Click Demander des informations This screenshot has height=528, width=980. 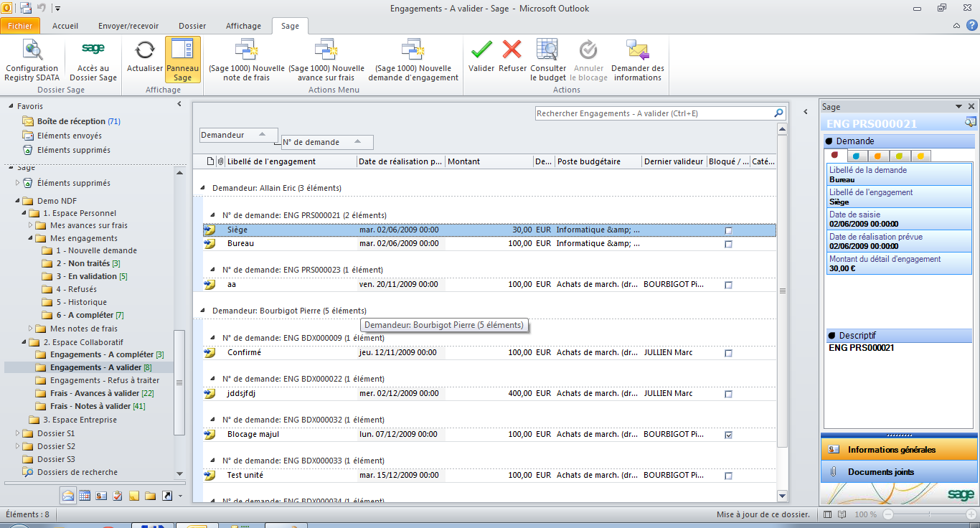point(638,60)
